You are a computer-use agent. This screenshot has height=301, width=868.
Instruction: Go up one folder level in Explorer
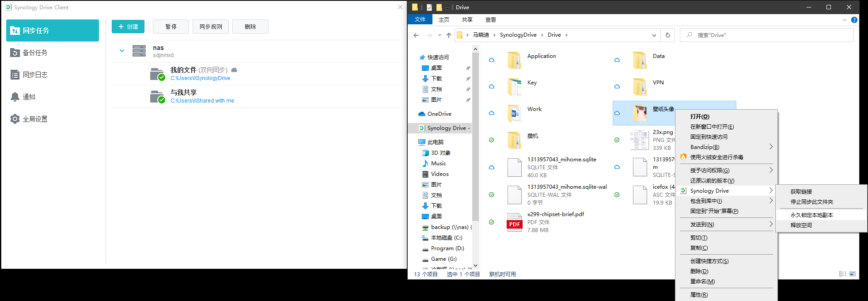[x=449, y=35]
